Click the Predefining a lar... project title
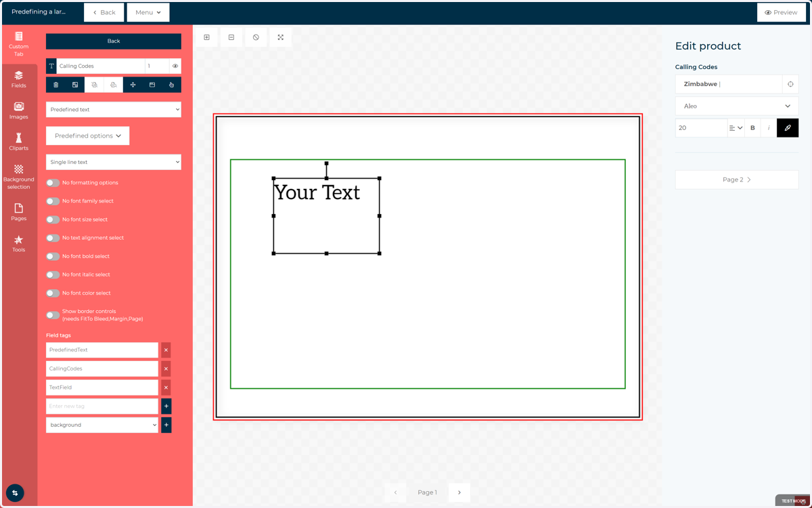Image resolution: width=812 pixels, height=508 pixels. 39,12
